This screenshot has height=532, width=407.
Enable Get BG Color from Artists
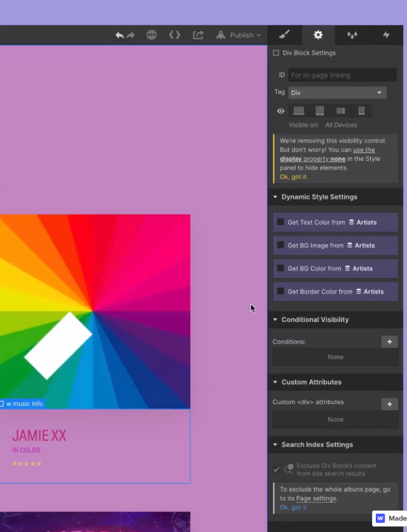click(280, 268)
